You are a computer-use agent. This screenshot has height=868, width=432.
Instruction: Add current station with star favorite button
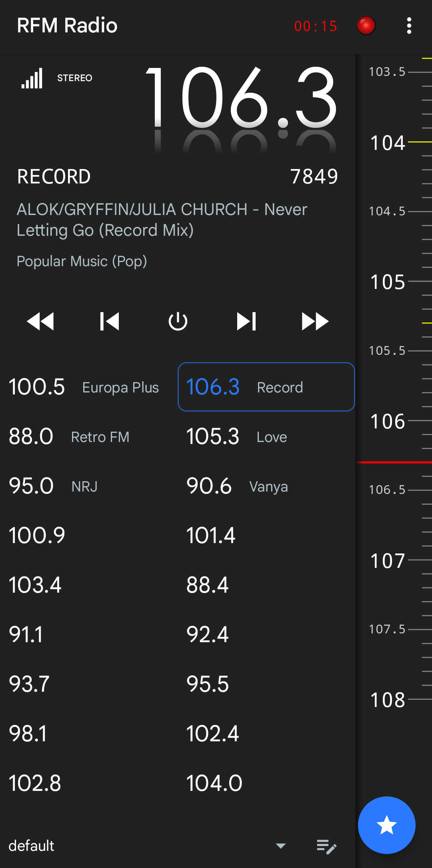click(386, 825)
